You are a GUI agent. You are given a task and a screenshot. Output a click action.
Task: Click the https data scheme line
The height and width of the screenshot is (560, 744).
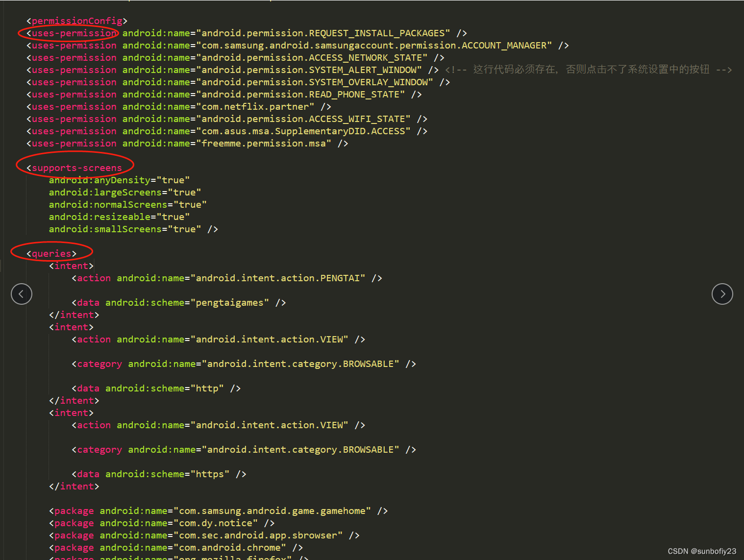coord(159,474)
